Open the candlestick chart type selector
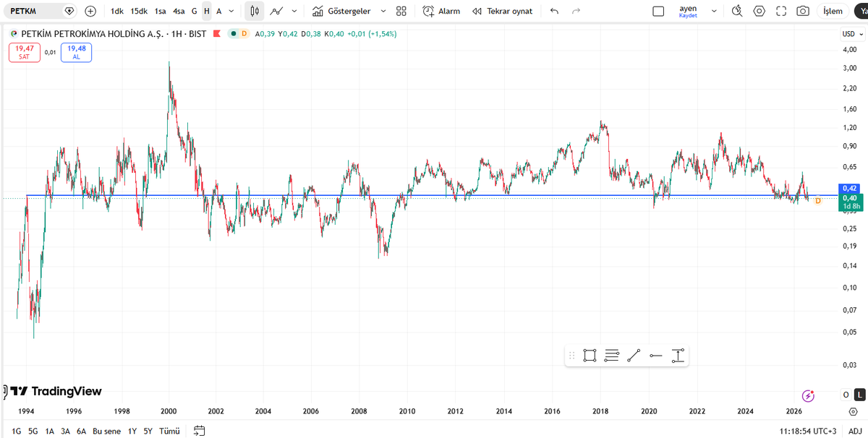868x438 pixels. click(254, 11)
